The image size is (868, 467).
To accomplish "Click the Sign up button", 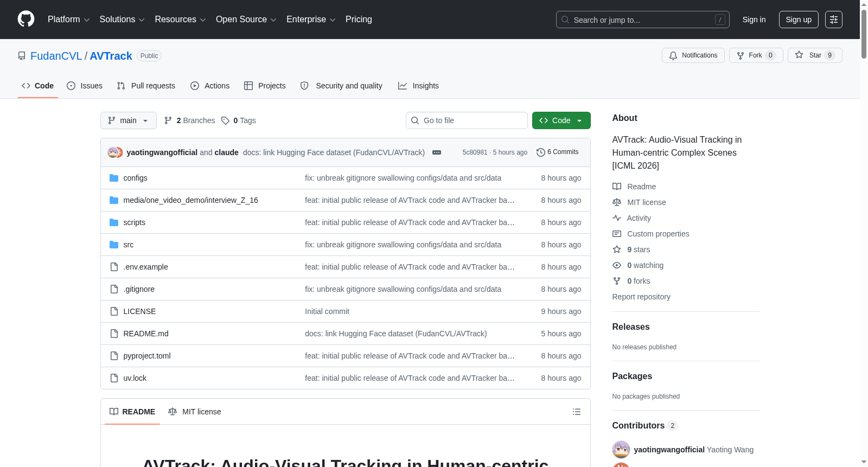I will [x=799, y=20].
